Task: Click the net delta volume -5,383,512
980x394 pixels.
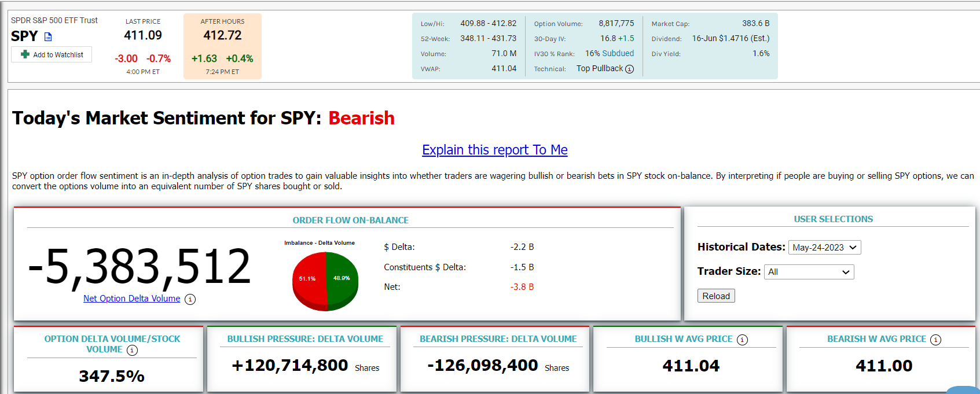Action: click(140, 267)
